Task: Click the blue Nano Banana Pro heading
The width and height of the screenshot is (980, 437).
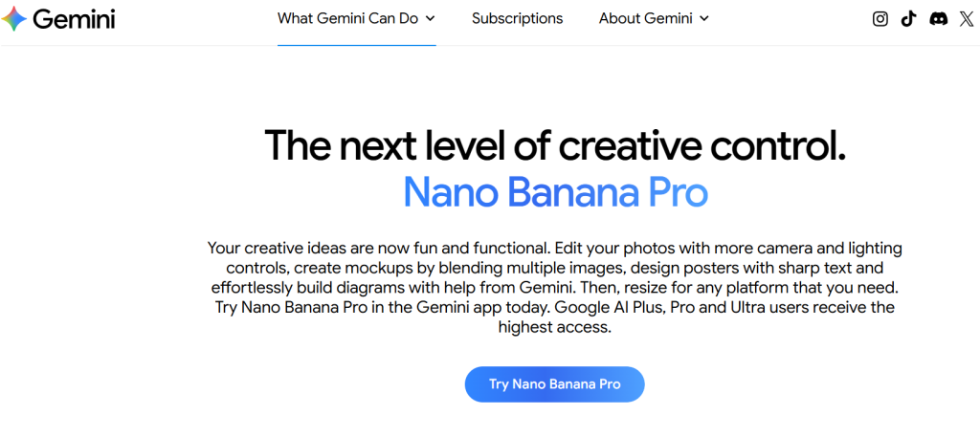Action: pyautogui.click(x=555, y=192)
